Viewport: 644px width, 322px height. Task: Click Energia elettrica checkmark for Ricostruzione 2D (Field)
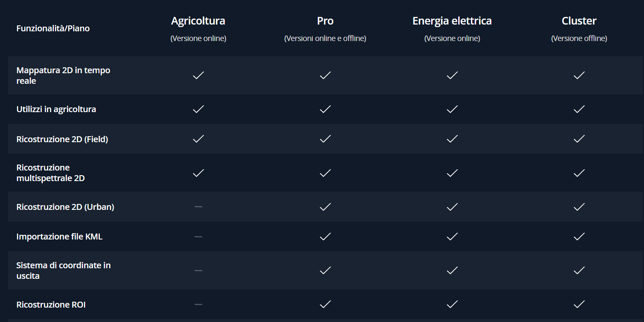coord(452,139)
